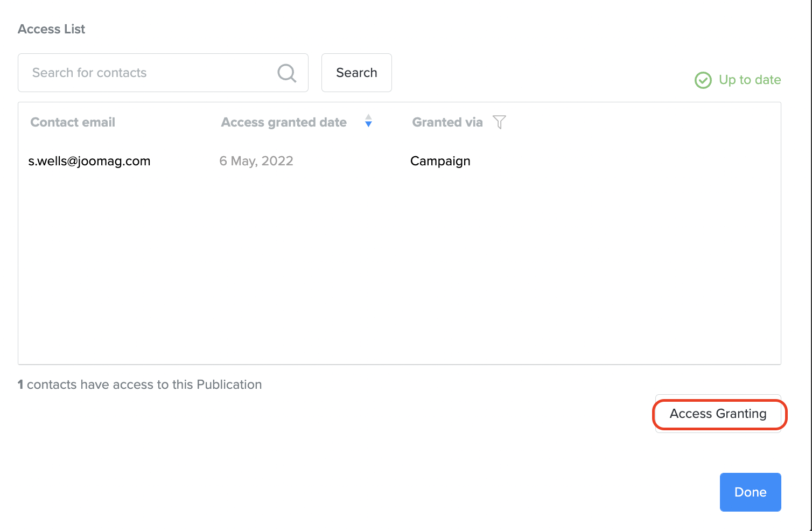The height and width of the screenshot is (531, 812).
Task: Click the Granted via column header
Action: point(447,122)
